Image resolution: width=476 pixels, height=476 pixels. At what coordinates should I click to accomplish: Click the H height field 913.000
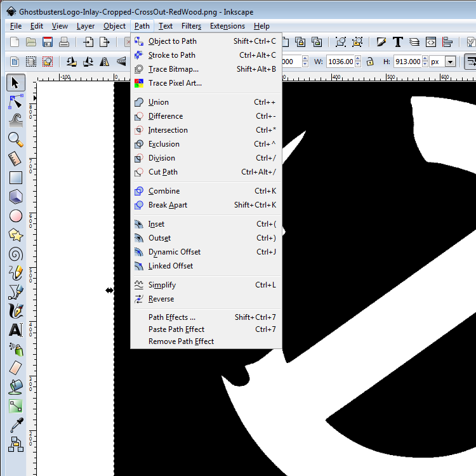[407, 62]
